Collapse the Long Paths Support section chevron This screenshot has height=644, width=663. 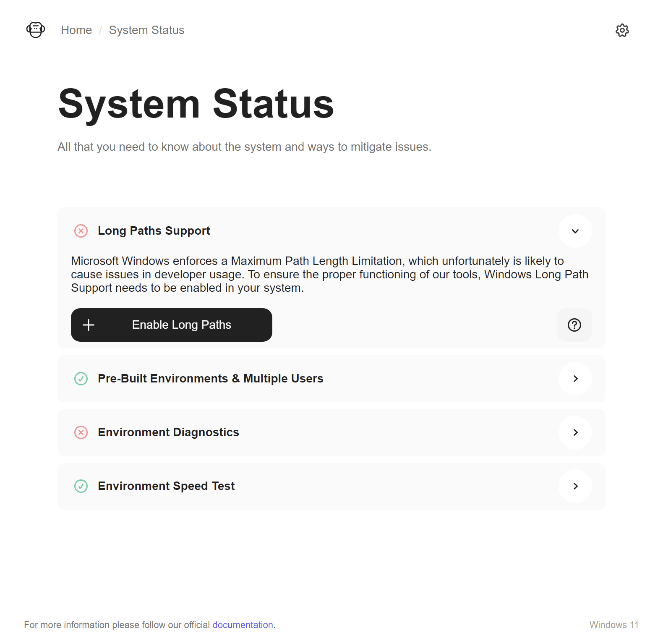coord(575,231)
